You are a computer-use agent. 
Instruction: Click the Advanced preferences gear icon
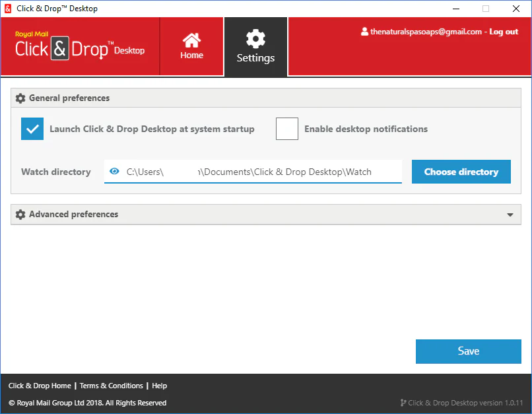[x=20, y=215]
